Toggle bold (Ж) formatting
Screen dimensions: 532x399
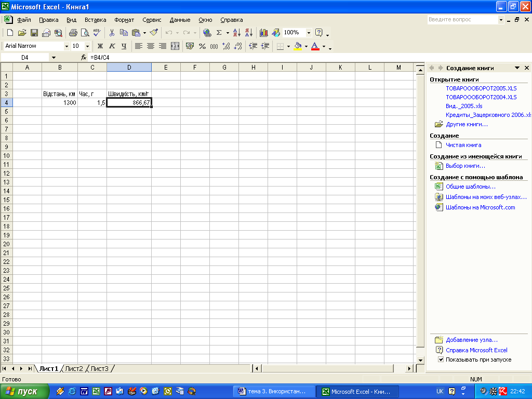point(100,46)
